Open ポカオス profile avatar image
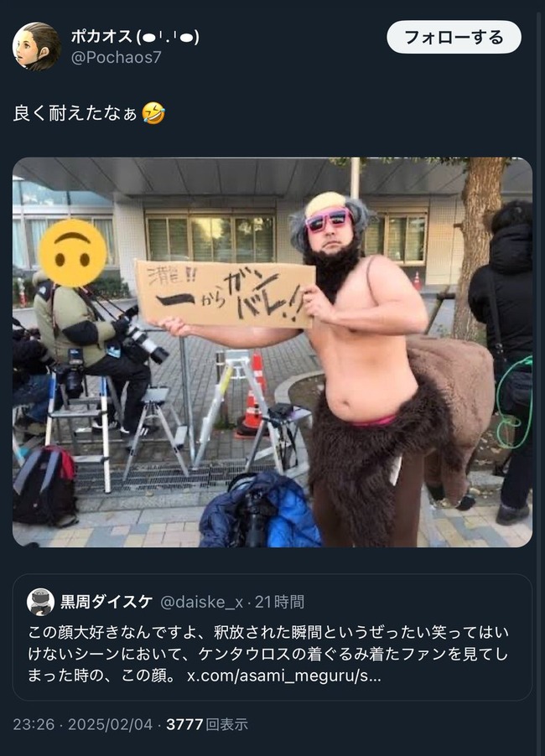This screenshot has height=756, width=545. [x=37, y=46]
